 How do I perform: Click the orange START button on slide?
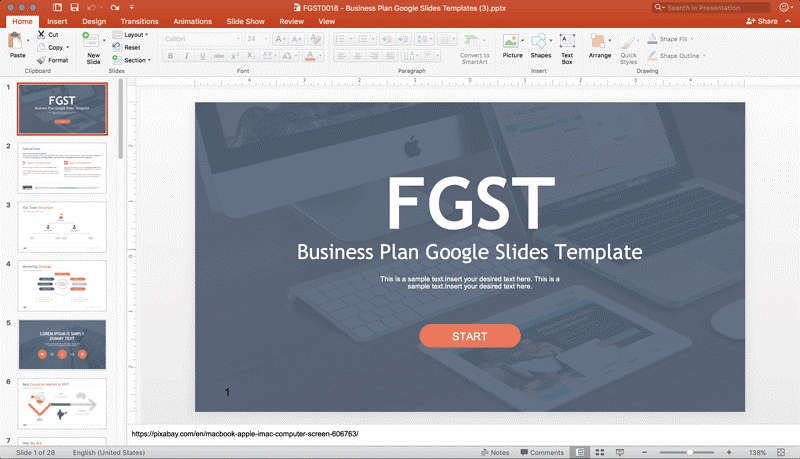tap(470, 336)
